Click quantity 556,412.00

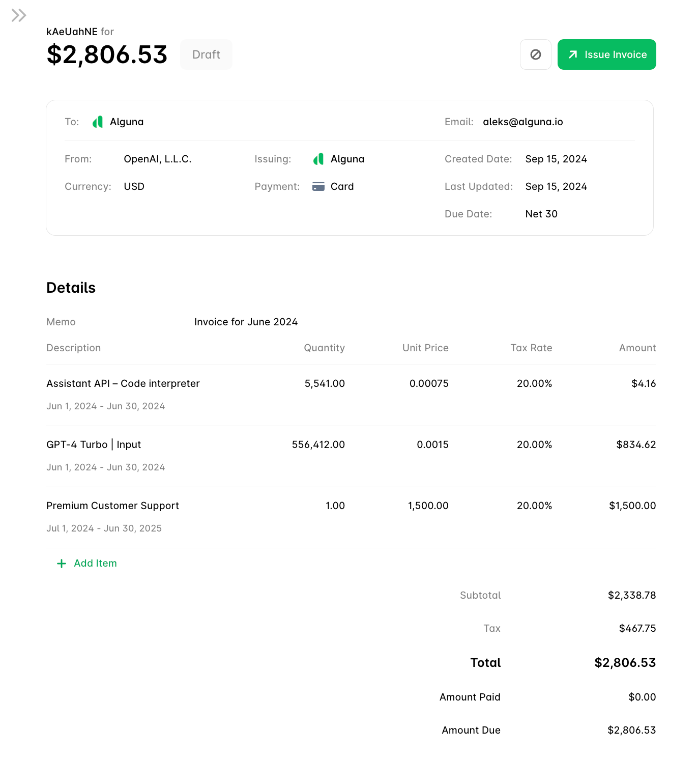(318, 444)
